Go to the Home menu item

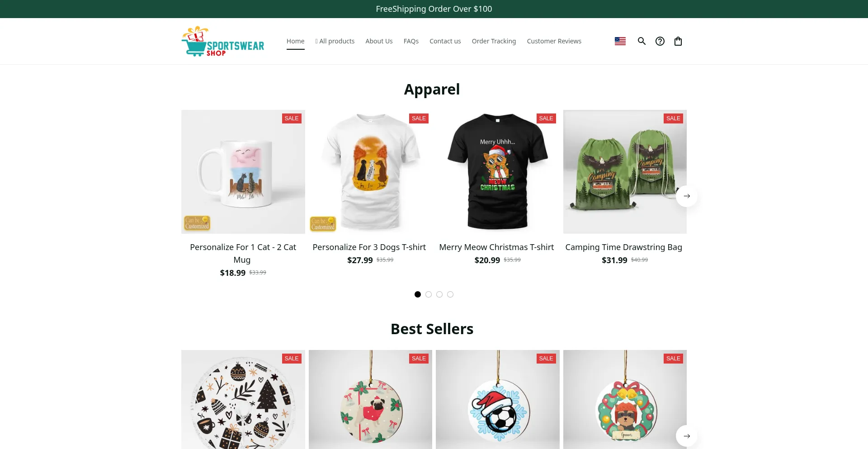[x=296, y=41]
